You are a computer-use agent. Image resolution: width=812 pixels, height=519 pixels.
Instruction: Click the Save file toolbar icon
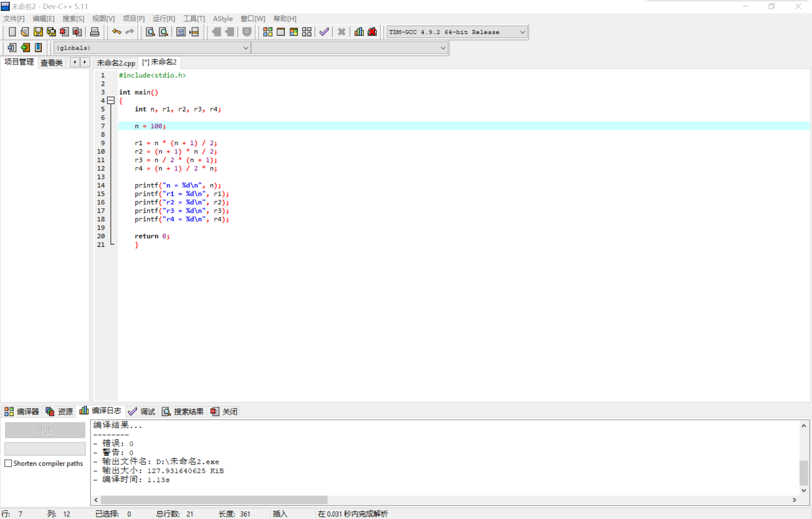pyautogui.click(x=38, y=32)
